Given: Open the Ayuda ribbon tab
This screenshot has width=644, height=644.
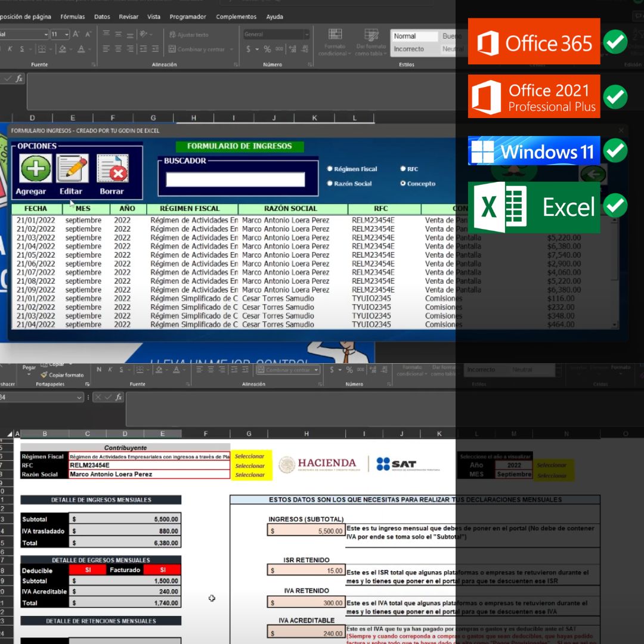Looking at the screenshot, I should [x=274, y=17].
